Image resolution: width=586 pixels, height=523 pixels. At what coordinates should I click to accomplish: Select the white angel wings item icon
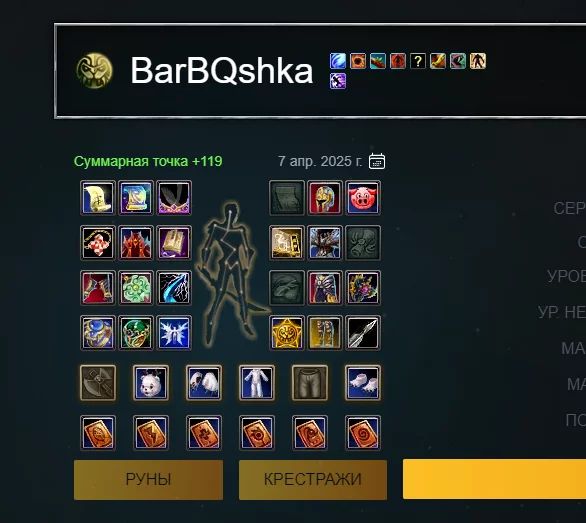[x=174, y=333]
